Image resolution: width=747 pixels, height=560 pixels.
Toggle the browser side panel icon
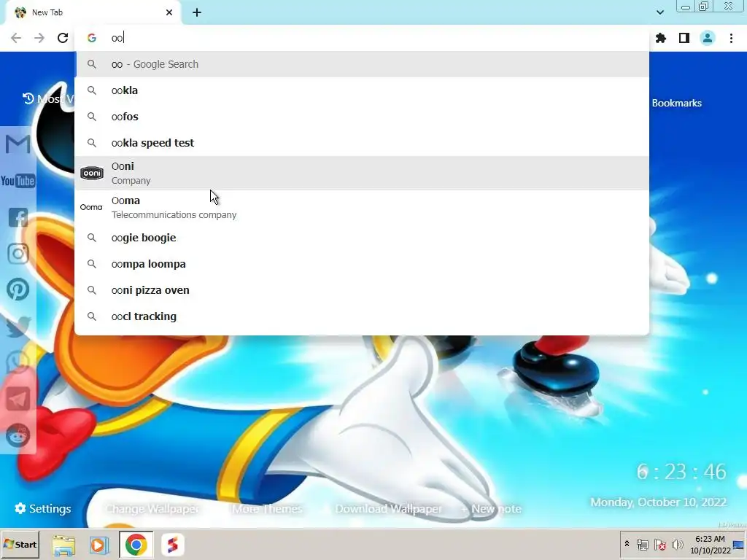tap(684, 38)
